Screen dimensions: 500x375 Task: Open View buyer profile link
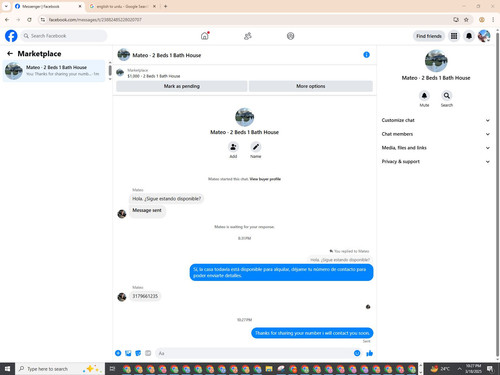[x=265, y=179]
